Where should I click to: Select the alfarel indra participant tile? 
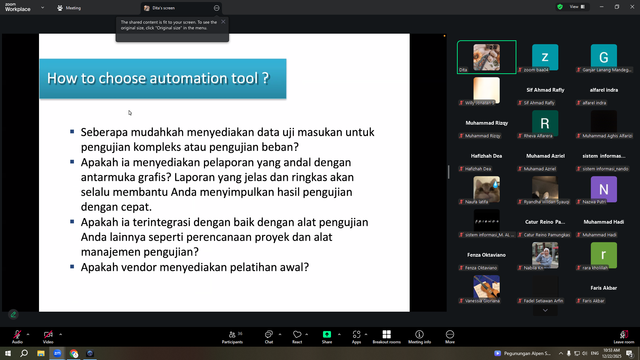[604, 91]
